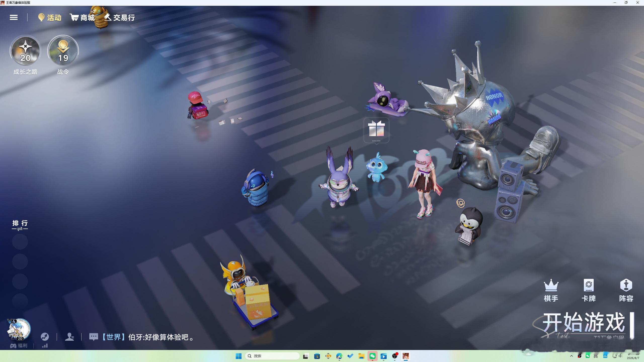
Task: Open the 福利 welfare gamepad entry
Action: pos(19,346)
